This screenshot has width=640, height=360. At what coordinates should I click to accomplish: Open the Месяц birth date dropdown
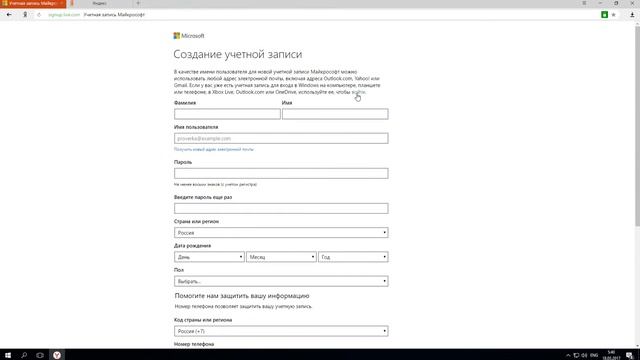281,257
